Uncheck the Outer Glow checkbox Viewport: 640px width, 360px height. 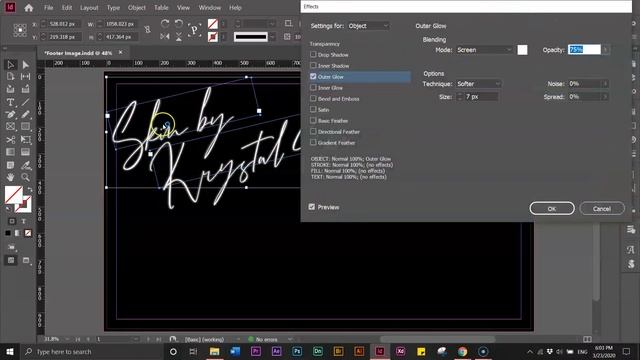(x=313, y=76)
